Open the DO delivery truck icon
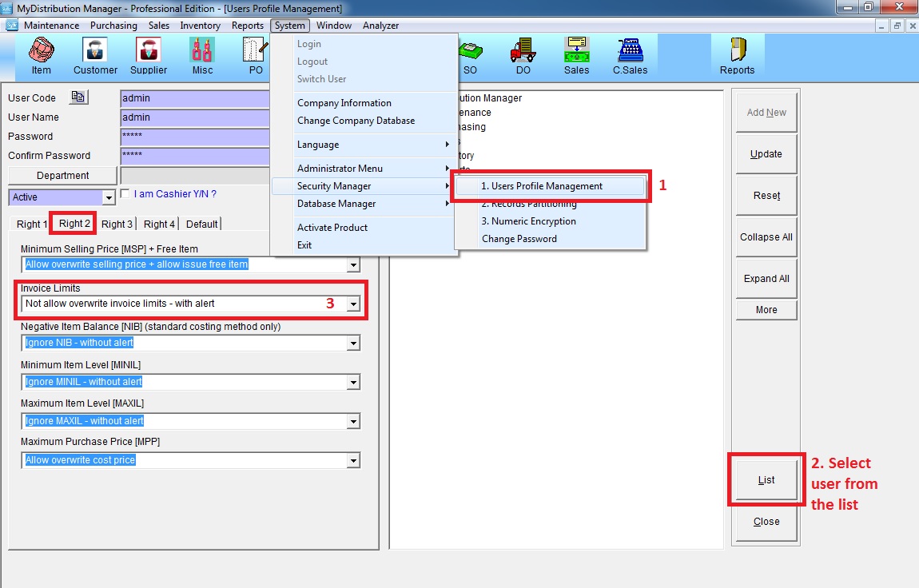Screen dimensions: 919x588 click(522, 56)
